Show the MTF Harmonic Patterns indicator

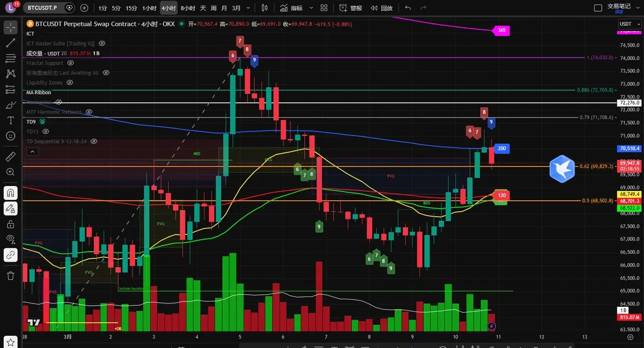click(89, 112)
